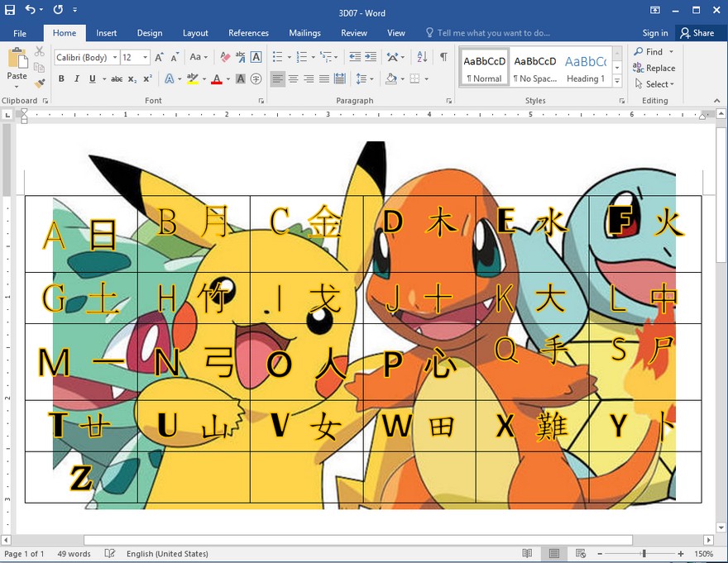This screenshot has height=563, width=728.
Task: Use the Format Painter brush
Action: coord(40,83)
